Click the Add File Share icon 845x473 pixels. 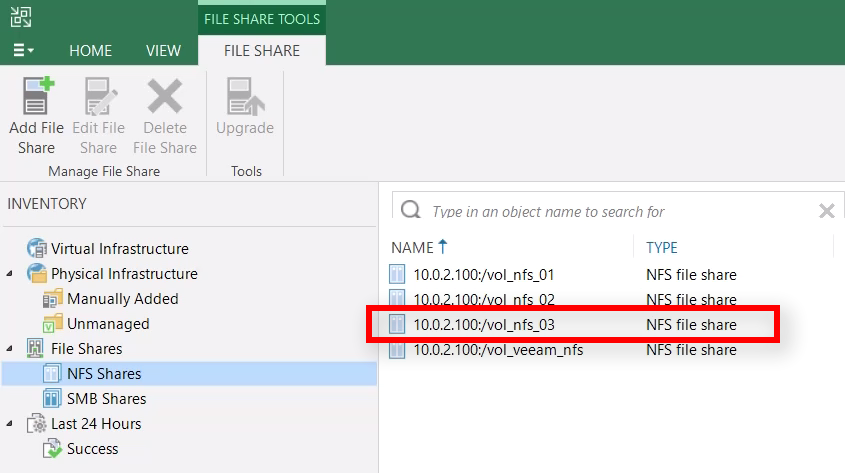pos(37,98)
